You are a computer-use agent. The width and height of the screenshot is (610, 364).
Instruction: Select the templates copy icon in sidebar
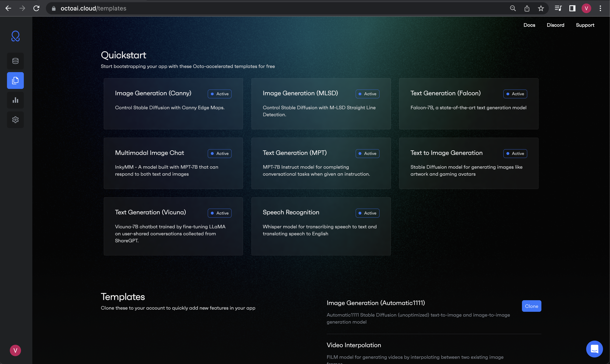(x=16, y=80)
